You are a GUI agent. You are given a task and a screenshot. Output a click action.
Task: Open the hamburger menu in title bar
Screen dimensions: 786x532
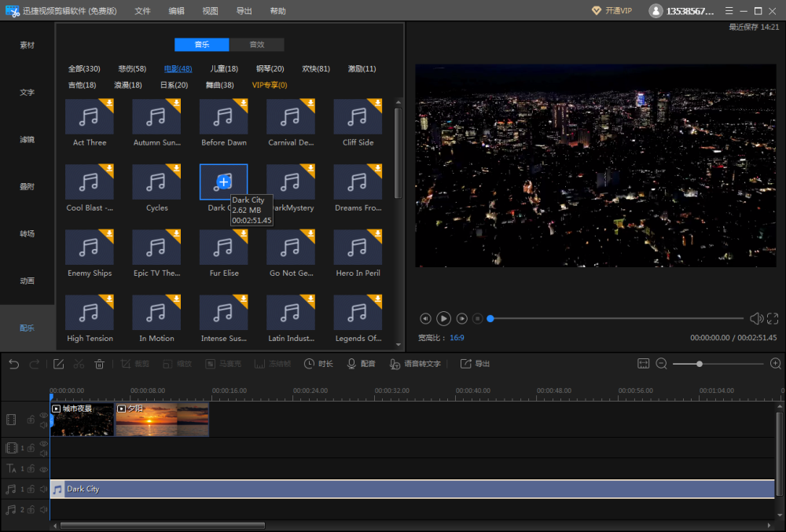[x=729, y=10]
